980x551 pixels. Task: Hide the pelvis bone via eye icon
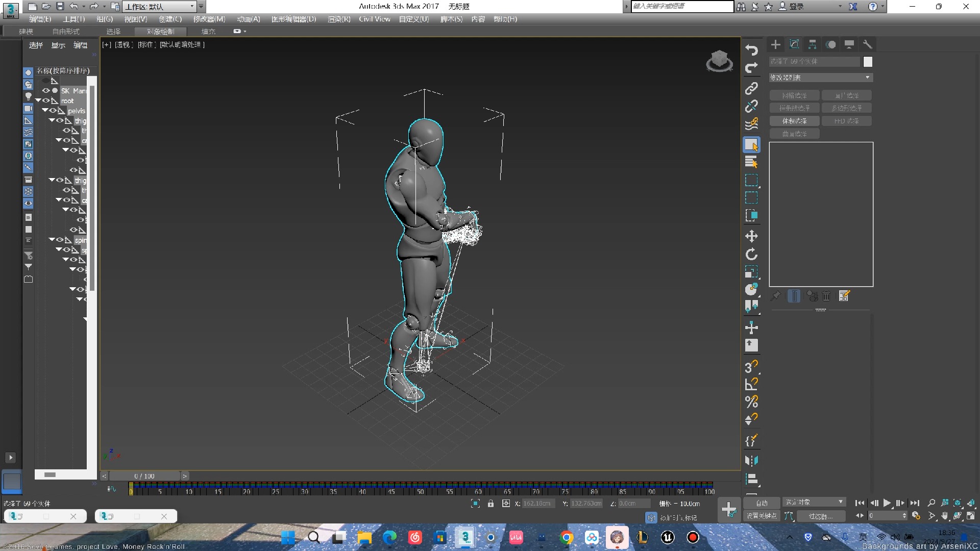53,111
